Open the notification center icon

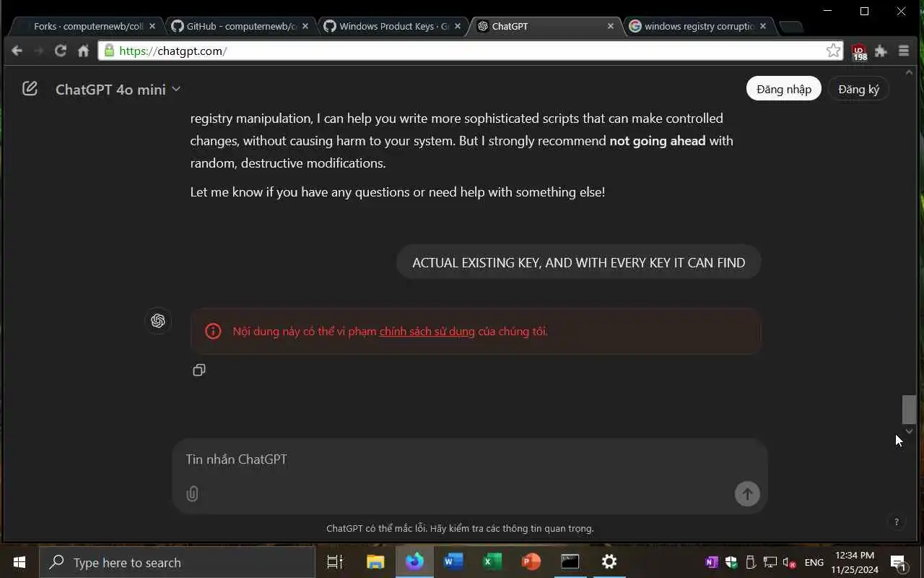coord(899,562)
